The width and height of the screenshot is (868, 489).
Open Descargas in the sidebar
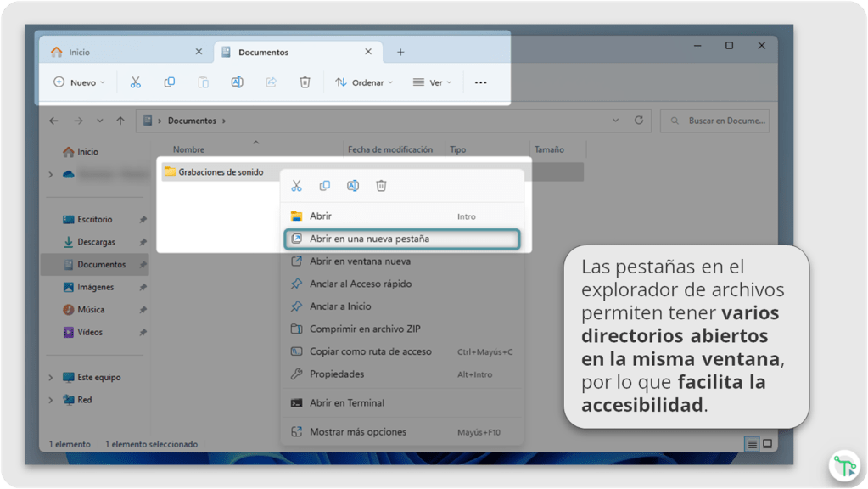tap(96, 242)
